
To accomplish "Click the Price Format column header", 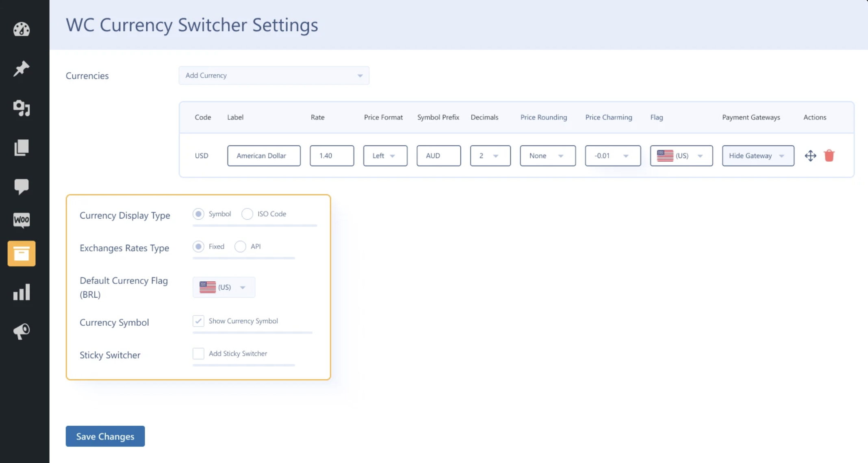I will pyautogui.click(x=383, y=117).
